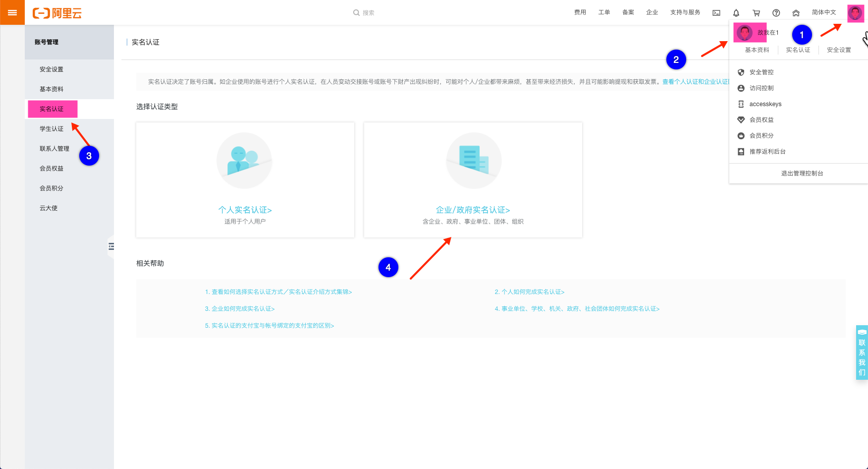
Task: Click the help question mark icon
Action: [776, 13]
